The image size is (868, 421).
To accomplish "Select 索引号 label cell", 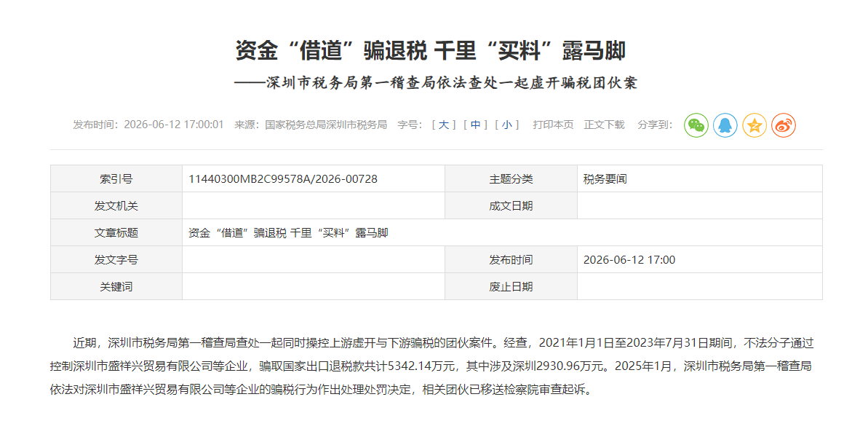I will [x=116, y=179].
